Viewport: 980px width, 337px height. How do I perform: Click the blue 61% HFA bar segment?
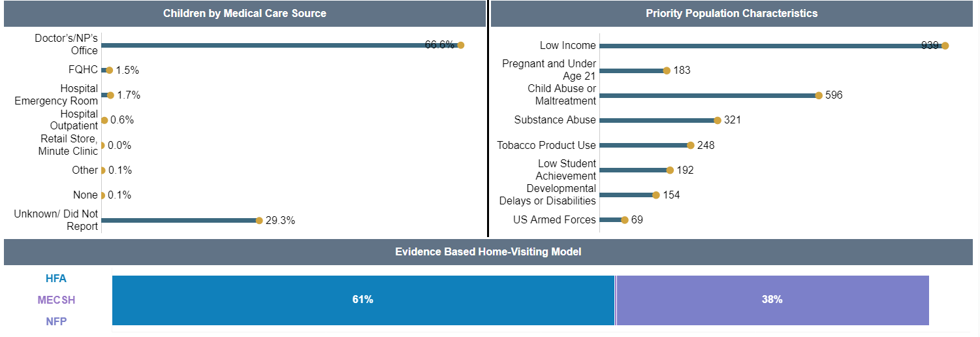coord(364,300)
